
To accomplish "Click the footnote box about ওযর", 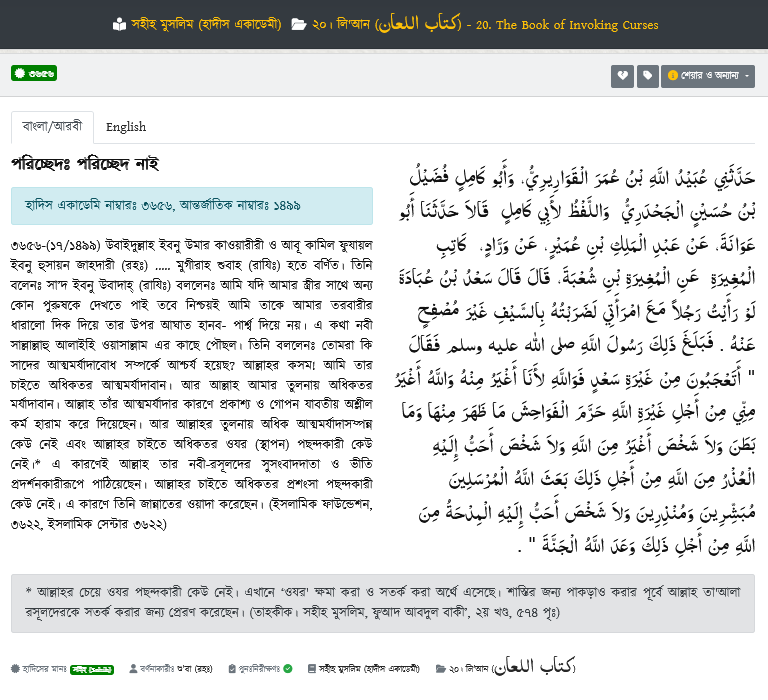I will [383, 600].
